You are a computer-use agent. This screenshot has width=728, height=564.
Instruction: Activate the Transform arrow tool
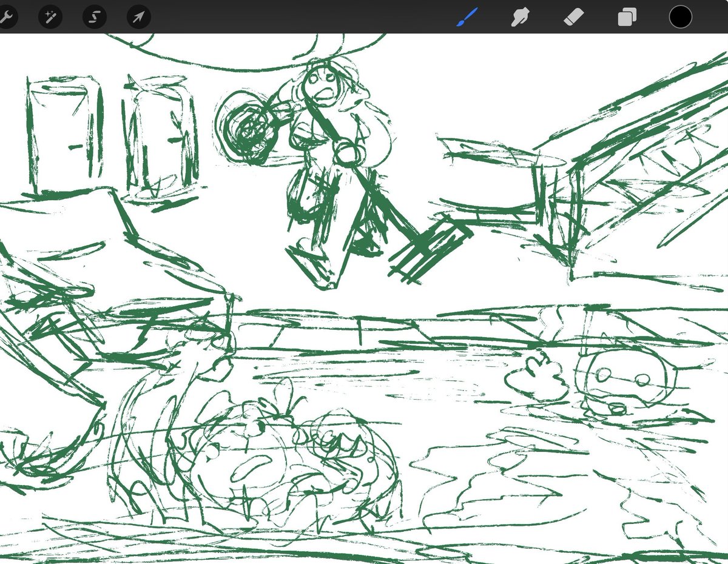pyautogui.click(x=139, y=16)
